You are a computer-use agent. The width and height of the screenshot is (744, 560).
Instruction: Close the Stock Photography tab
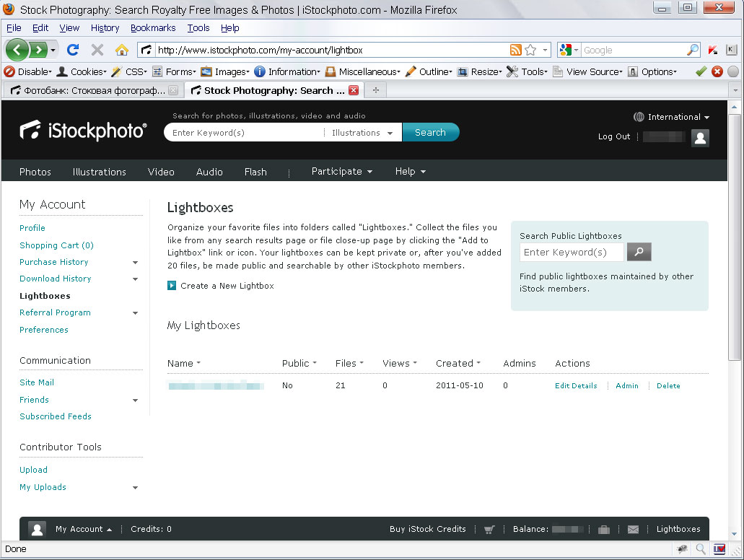point(354,90)
